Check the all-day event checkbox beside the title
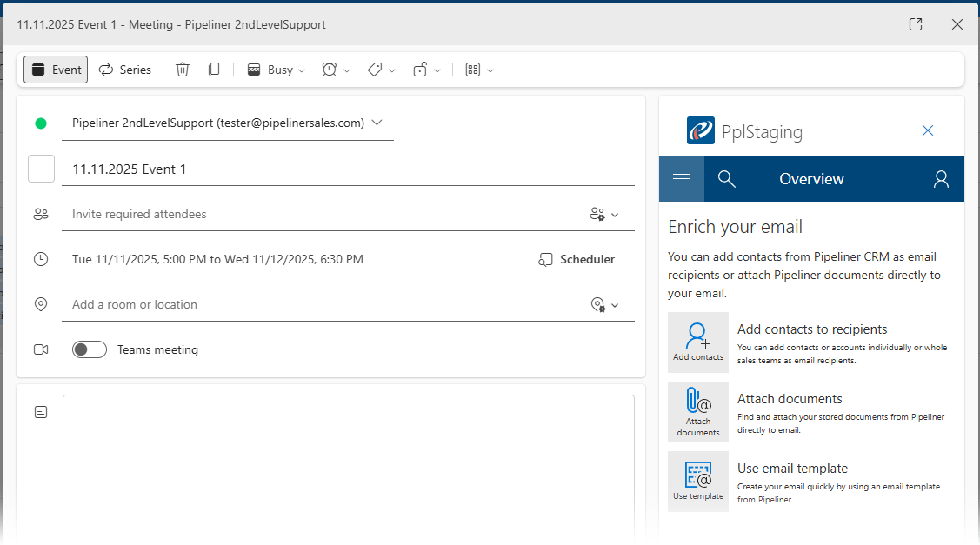 click(41, 169)
